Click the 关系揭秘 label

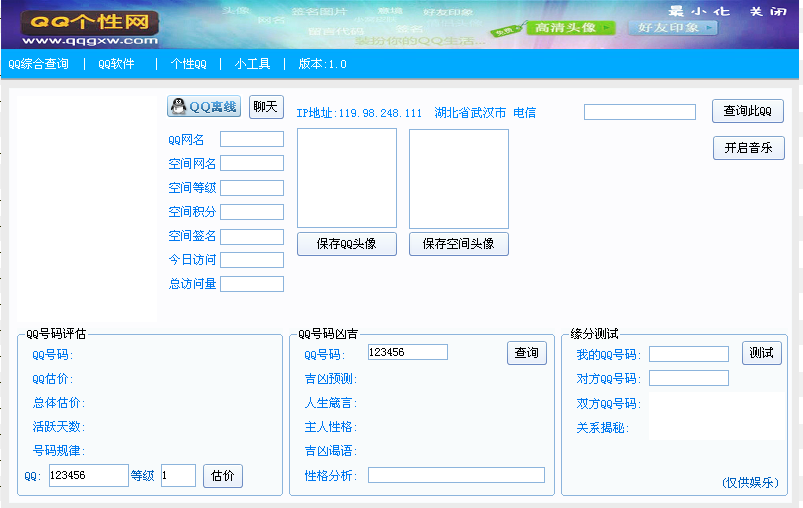(x=602, y=428)
